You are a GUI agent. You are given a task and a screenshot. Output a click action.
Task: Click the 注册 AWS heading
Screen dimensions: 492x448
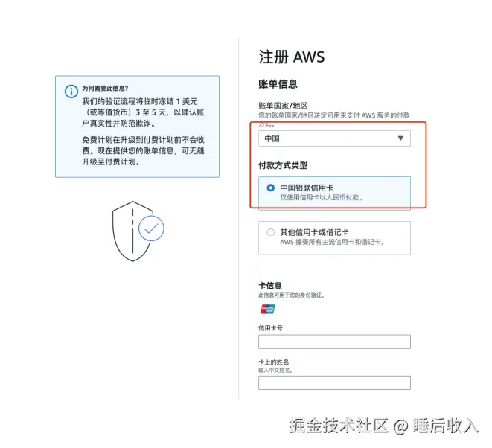click(x=292, y=57)
